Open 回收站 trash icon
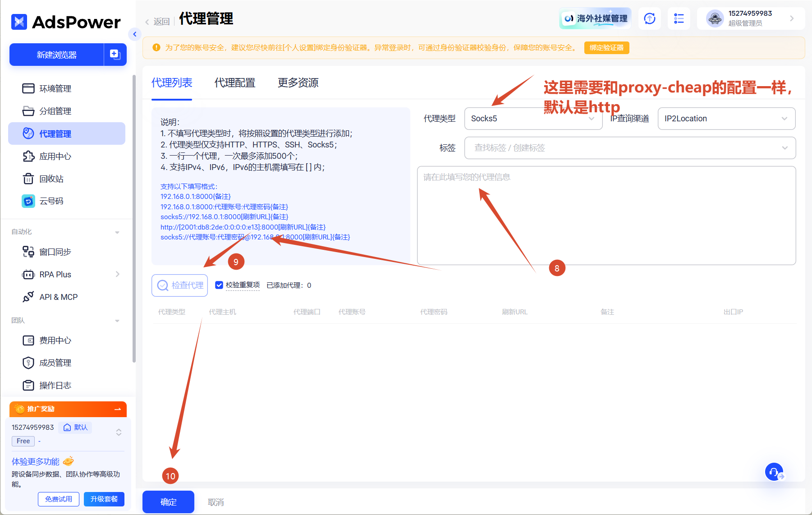Image resolution: width=812 pixels, height=515 pixels. tap(28, 179)
